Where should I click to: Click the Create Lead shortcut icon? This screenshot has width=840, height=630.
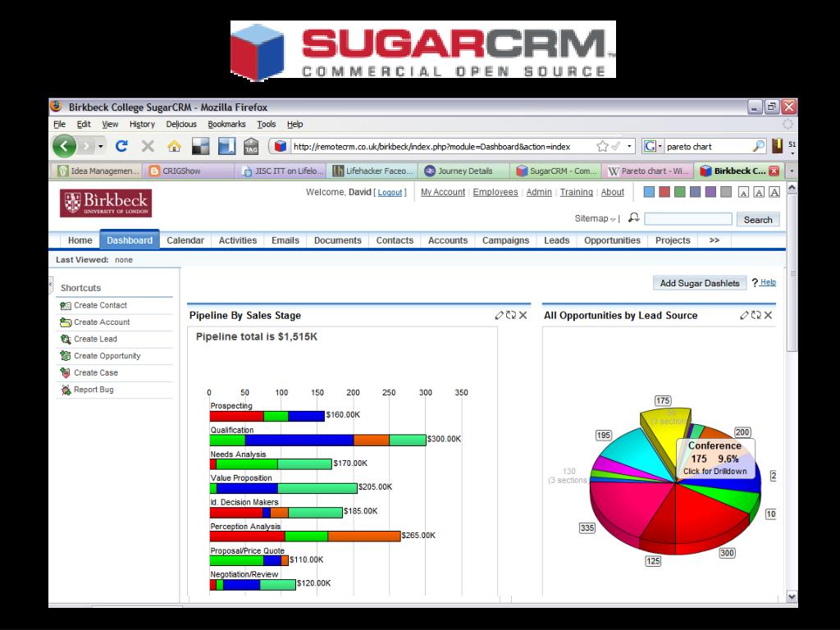point(66,339)
